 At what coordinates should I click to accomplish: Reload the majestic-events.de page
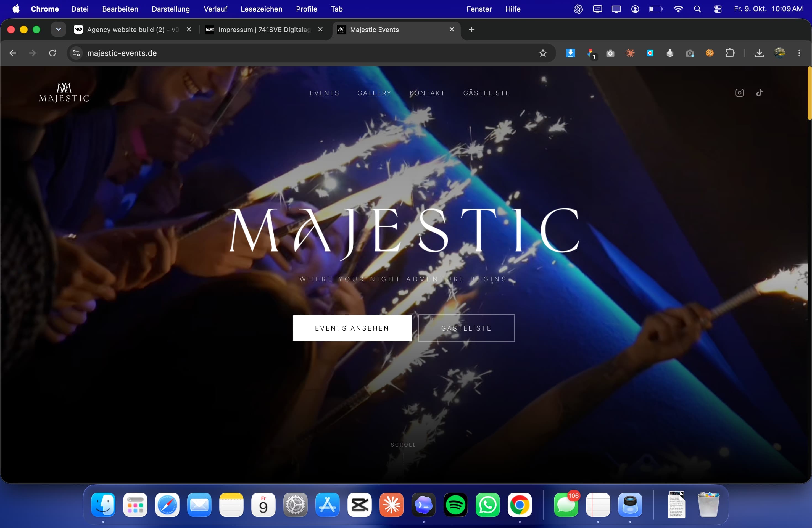pyautogui.click(x=52, y=53)
